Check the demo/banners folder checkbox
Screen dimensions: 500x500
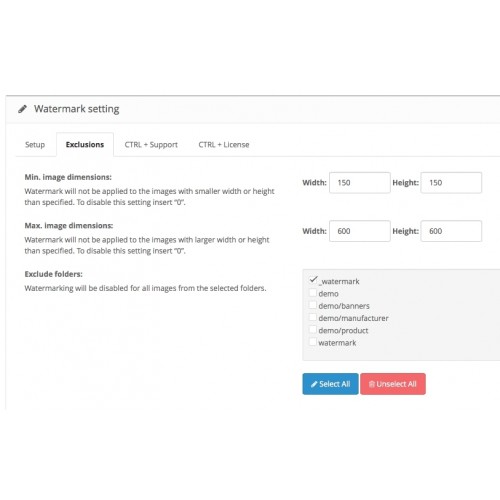[313, 305]
